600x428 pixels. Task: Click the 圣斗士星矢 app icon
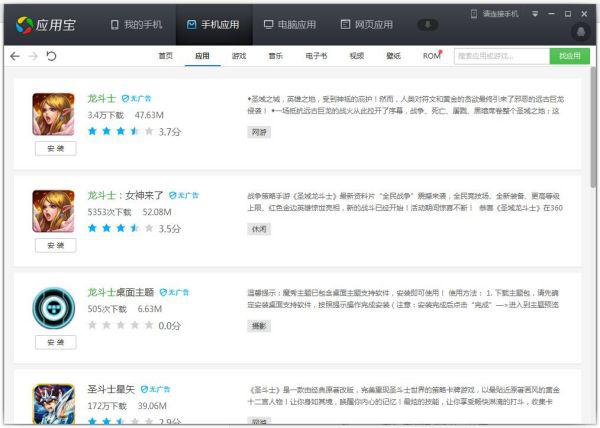point(54,404)
